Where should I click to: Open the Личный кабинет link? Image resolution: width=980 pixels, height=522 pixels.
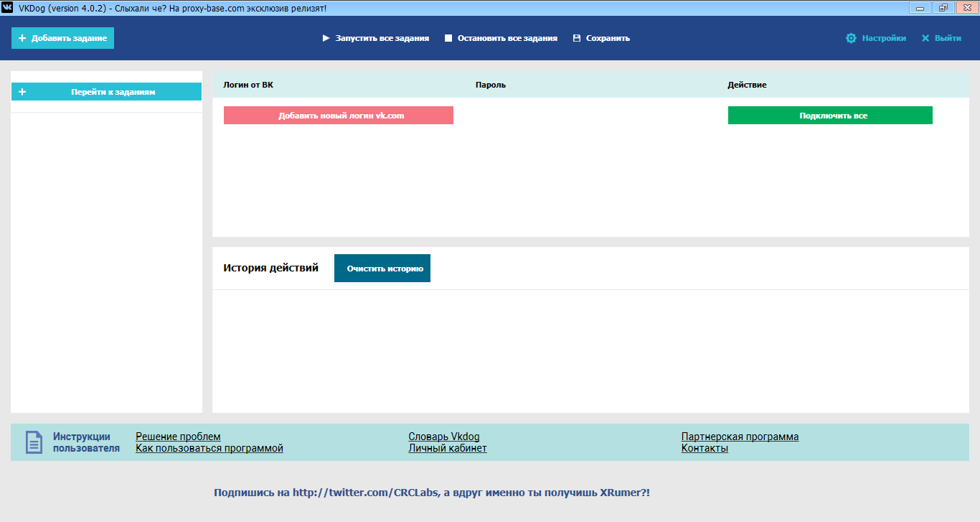pyautogui.click(x=447, y=448)
